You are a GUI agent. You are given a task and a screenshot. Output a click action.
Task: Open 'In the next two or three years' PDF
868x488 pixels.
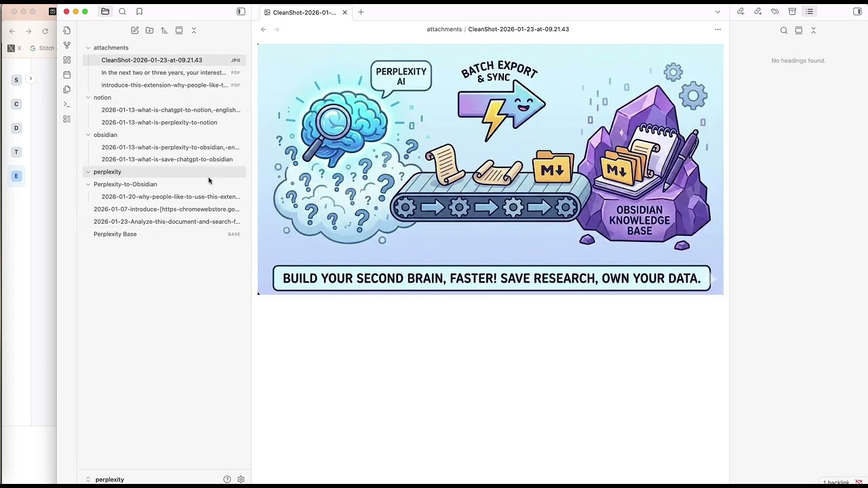coord(164,73)
